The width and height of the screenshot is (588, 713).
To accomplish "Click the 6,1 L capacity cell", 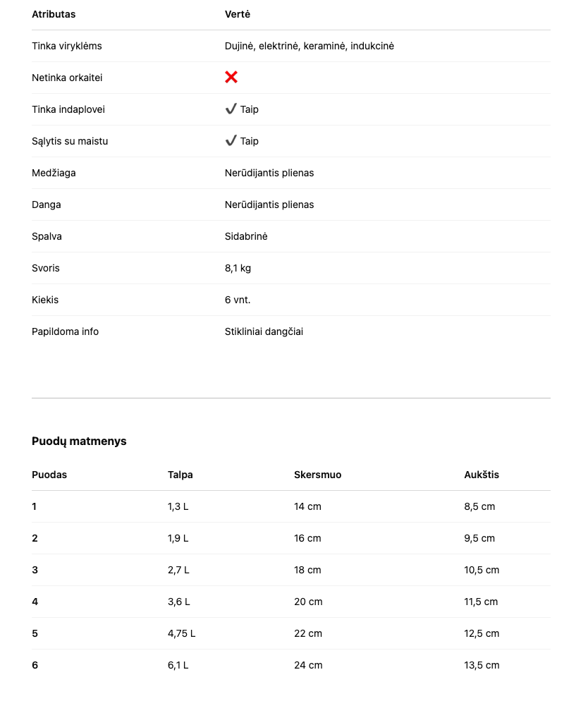I will click(x=178, y=665).
